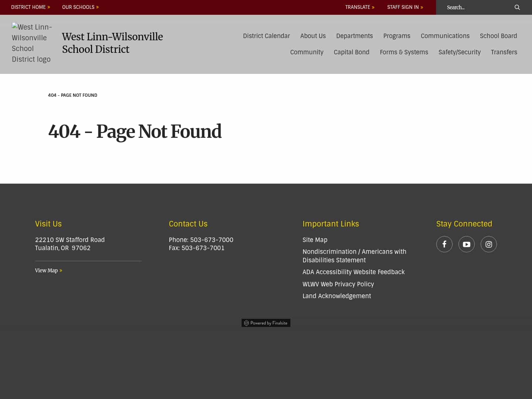The image size is (532, 399).
Task: Click the West Linn-Wilsonville district logo
Action: coord(32,43)
